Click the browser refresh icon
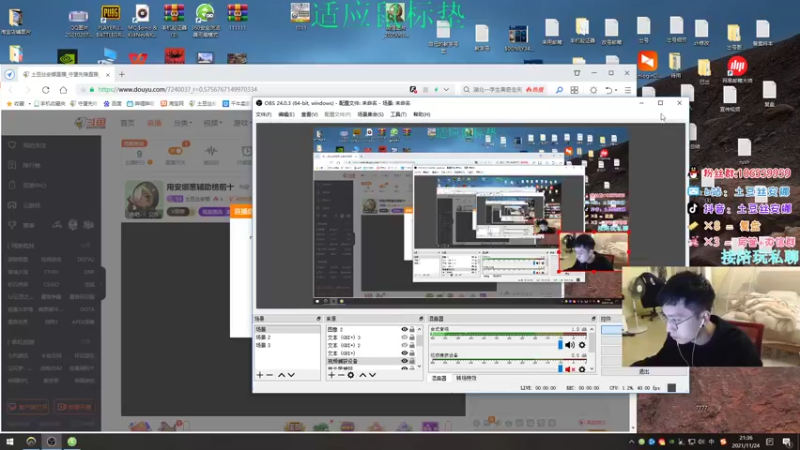The height and width of the screenshot is (450, 800). pyautogui.click(x=46, y=90)
